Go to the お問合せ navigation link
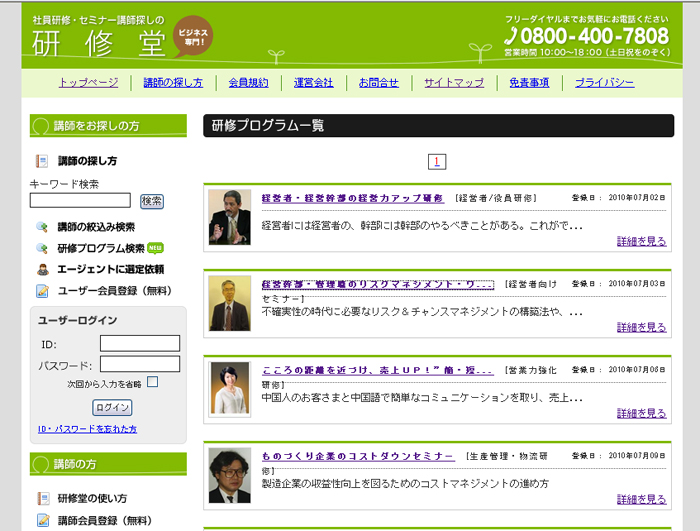This screenshot has width=700, height=531. 378,83
